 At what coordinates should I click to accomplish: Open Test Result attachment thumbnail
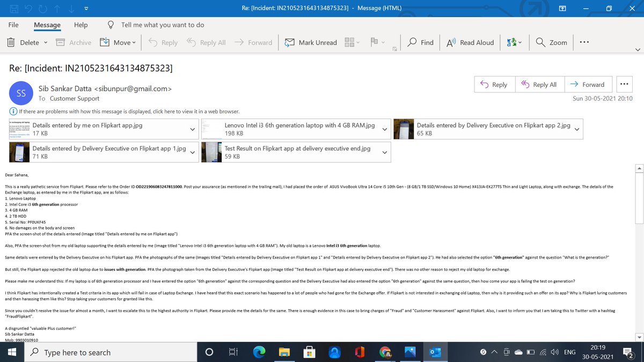[211, 152]
